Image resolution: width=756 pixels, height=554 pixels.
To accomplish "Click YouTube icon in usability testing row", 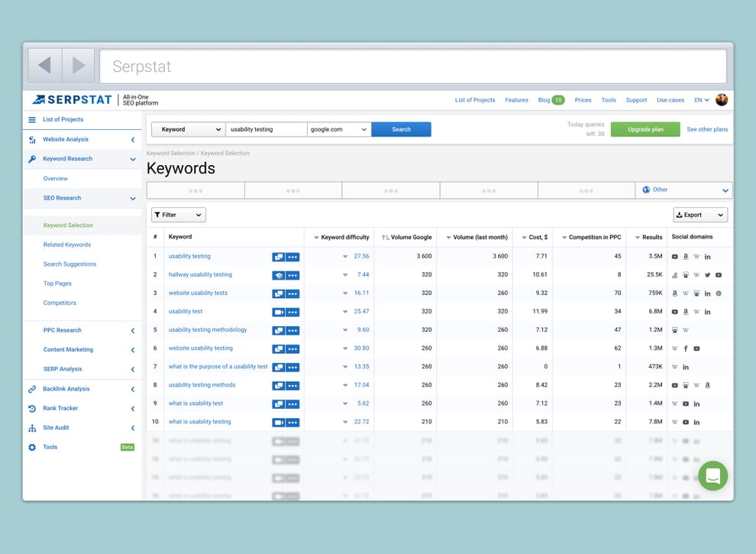I will [x=674, y=257].
